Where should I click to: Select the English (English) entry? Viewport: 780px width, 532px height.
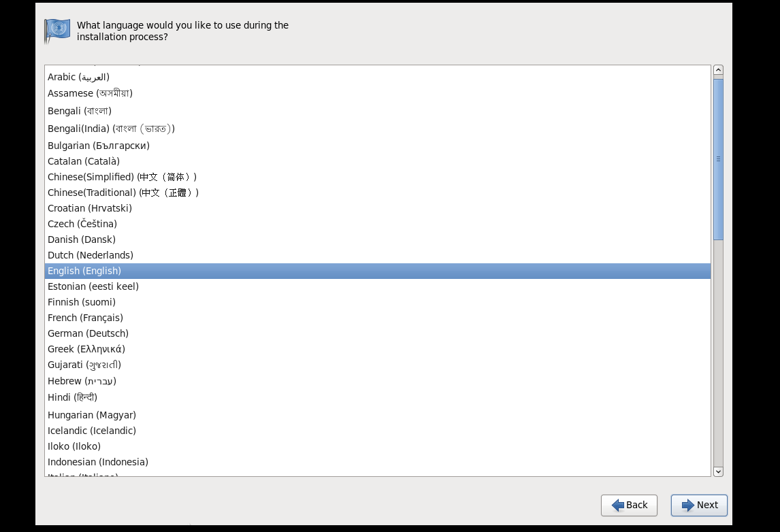point(84,271)
